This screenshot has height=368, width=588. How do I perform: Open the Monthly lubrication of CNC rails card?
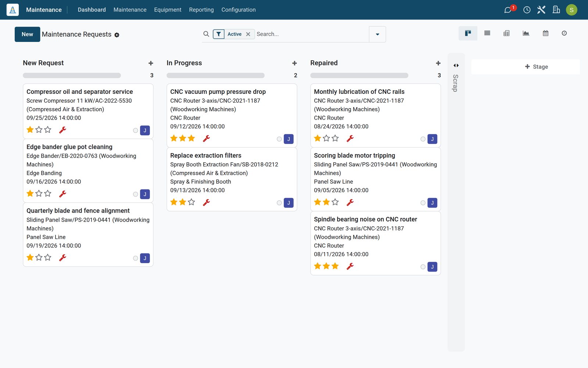(x=375, y=115)
